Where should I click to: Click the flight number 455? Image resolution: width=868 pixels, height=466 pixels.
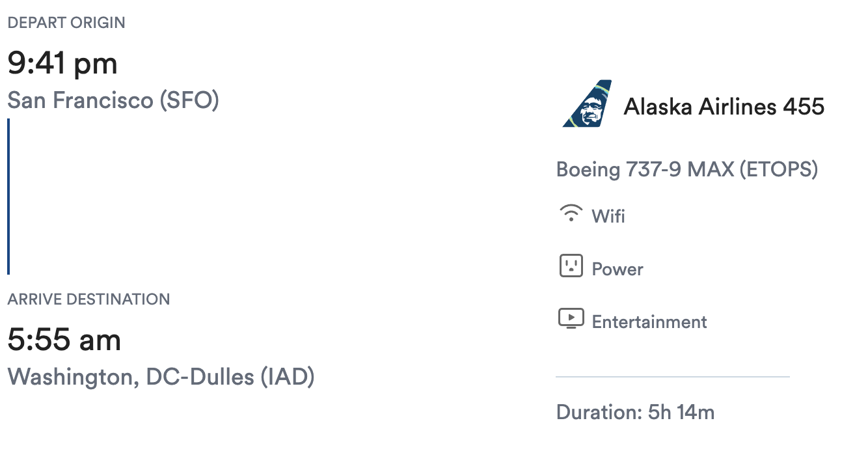coord(804,106)
